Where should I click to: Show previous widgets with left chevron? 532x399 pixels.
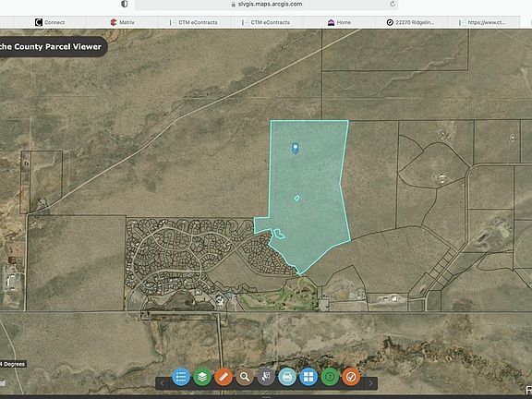(x=163, y=383)
